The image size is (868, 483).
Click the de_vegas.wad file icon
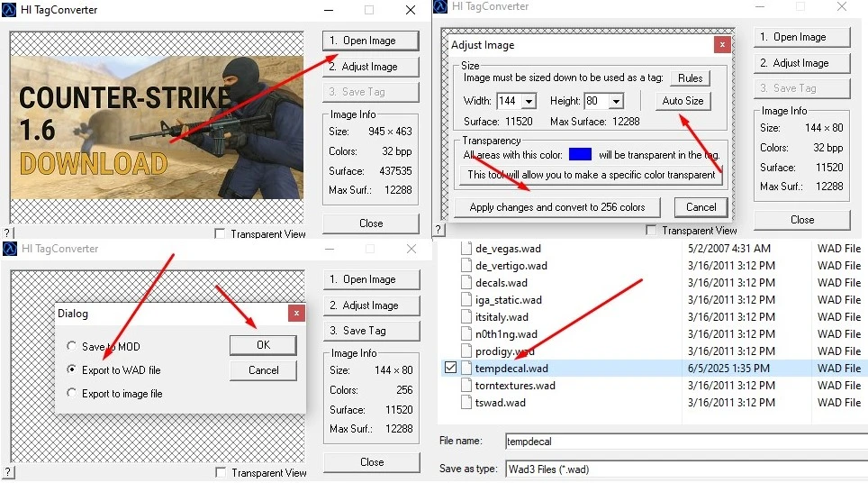(466, 249)
